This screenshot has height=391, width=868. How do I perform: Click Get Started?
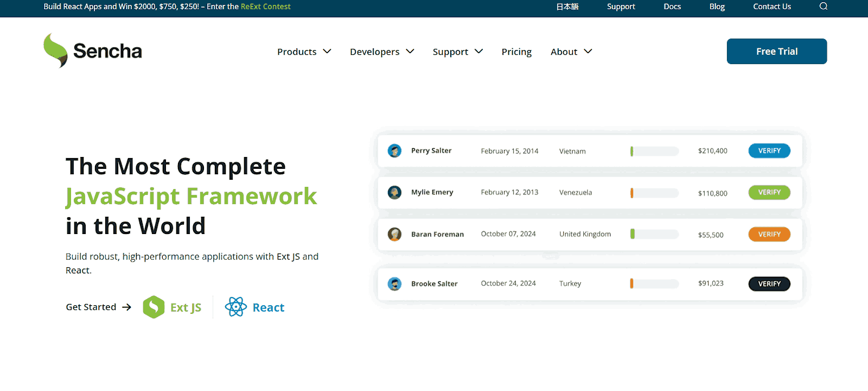[x=91, y=307]
